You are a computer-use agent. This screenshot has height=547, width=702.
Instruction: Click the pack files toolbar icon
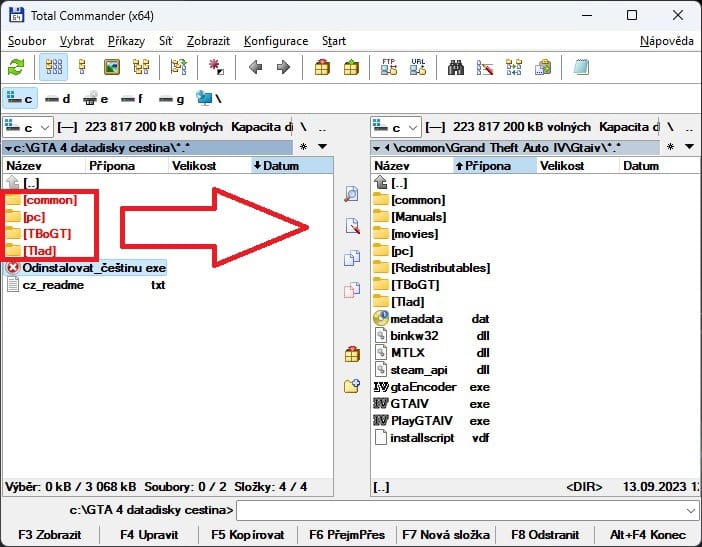click(x=322, y=68)
